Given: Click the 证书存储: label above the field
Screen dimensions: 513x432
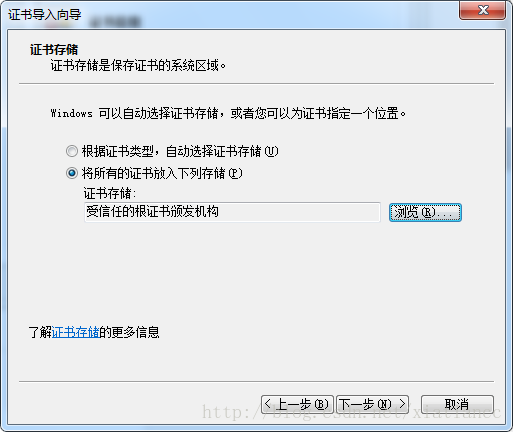Looking at the screenshot, I should tap(110, 193).
